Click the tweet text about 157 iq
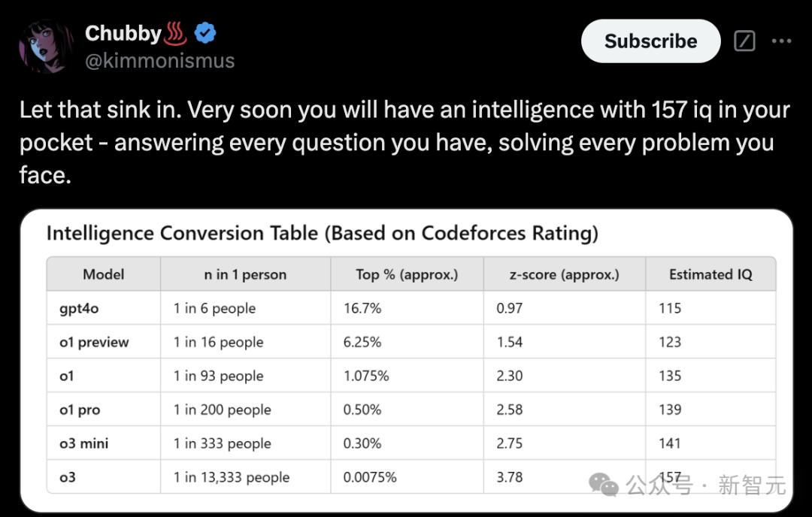This screenshot has height=517, width=812. [404, 142]
